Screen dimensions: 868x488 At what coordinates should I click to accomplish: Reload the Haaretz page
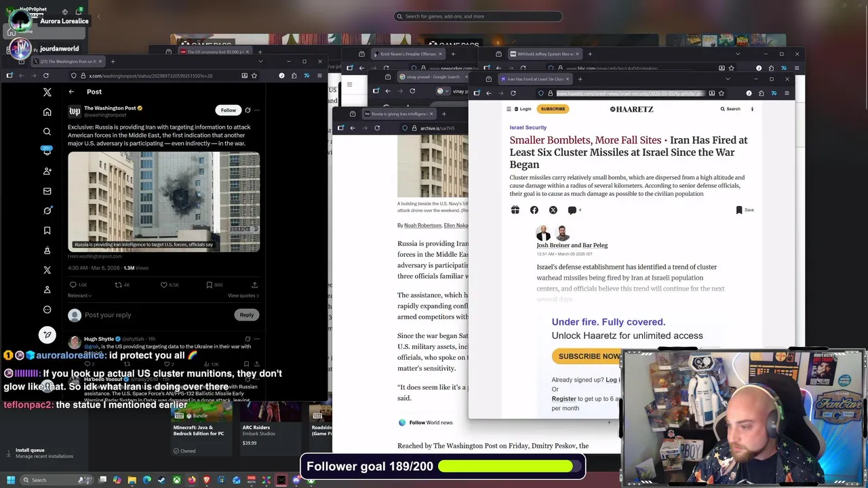(513, 93)
